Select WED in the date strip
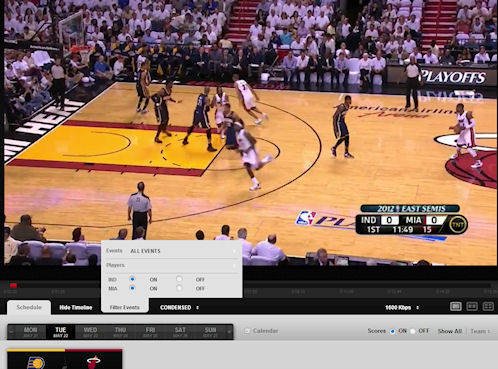Image resolution: width=498 pixels, height=369 pixels. tap(90, 332)
